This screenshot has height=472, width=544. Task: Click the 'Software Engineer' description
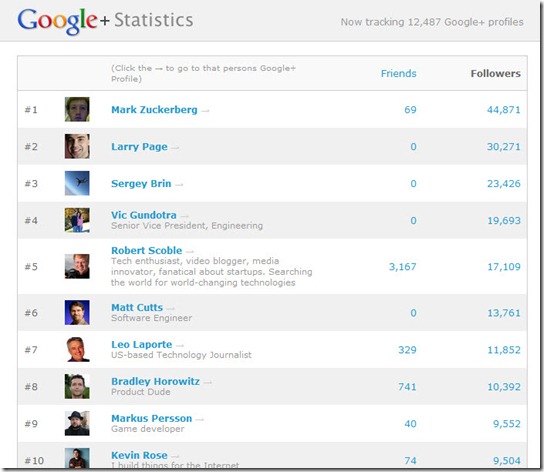point(151,318)
